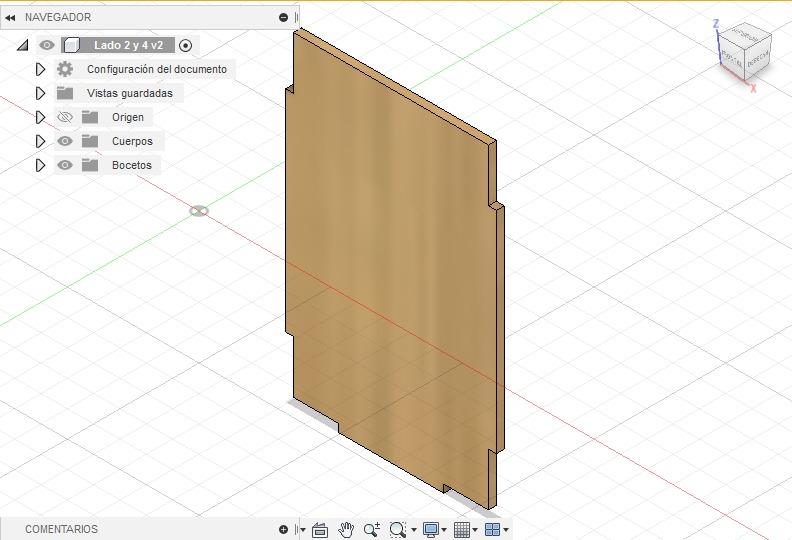This screenshot has width=792, height=540.
Task: Show the hidden Origen folder via eye icon
Action: [65, 117]
